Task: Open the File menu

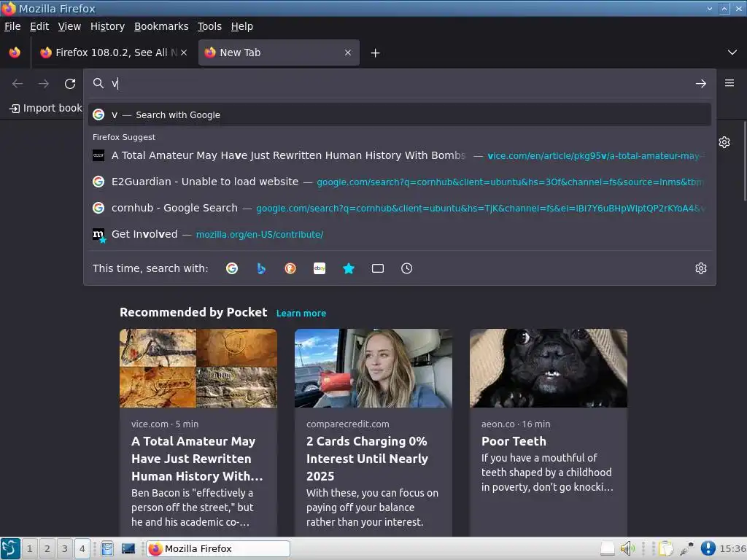Action: point(12,26)
